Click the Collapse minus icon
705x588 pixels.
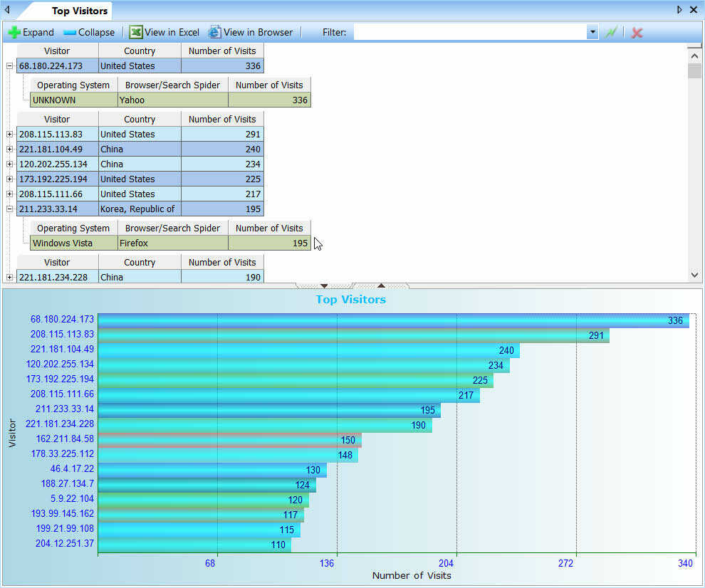coord(70,32)
